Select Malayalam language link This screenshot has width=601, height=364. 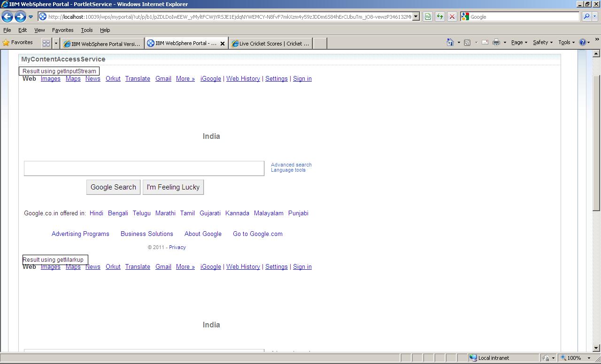pos(269,213)
